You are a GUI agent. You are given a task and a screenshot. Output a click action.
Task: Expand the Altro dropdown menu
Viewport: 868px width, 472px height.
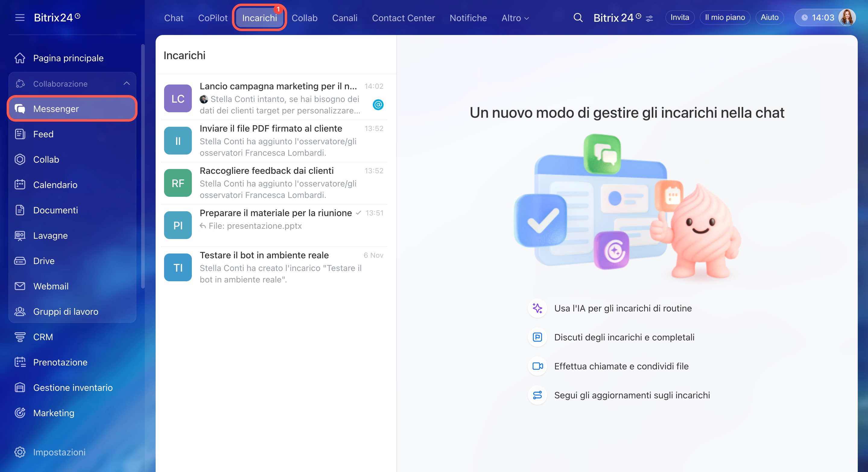[x=515, y=18]
